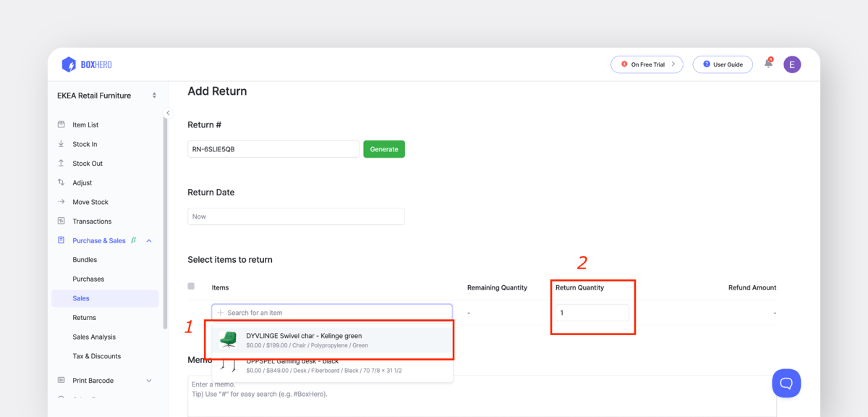Click the Item List sidebar icon

click(61, 125)
